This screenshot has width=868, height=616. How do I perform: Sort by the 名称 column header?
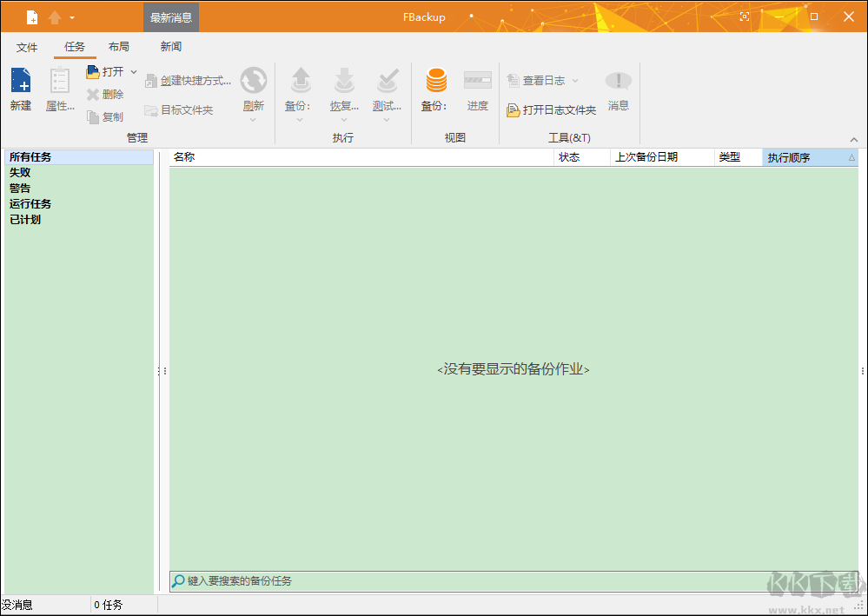tap(361, 157)
